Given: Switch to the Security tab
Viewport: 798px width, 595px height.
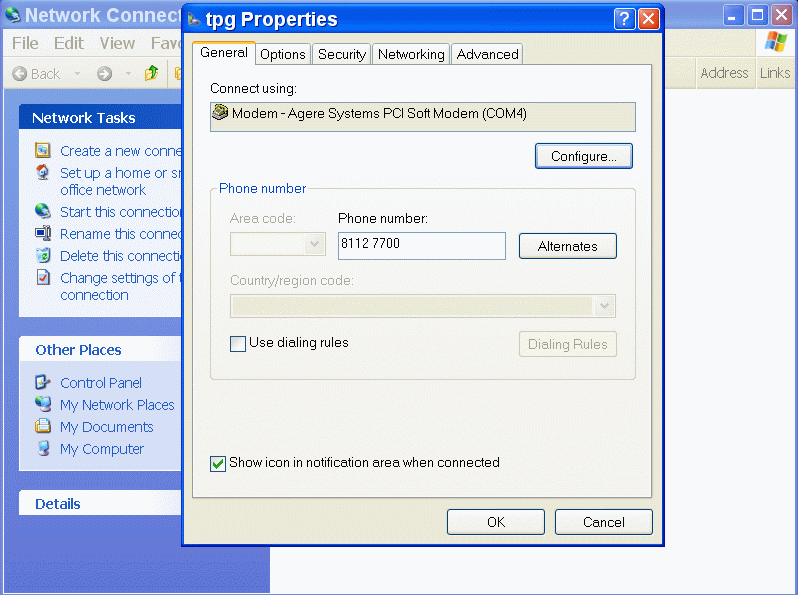Looking at the screenshot, I should point(341,54).
